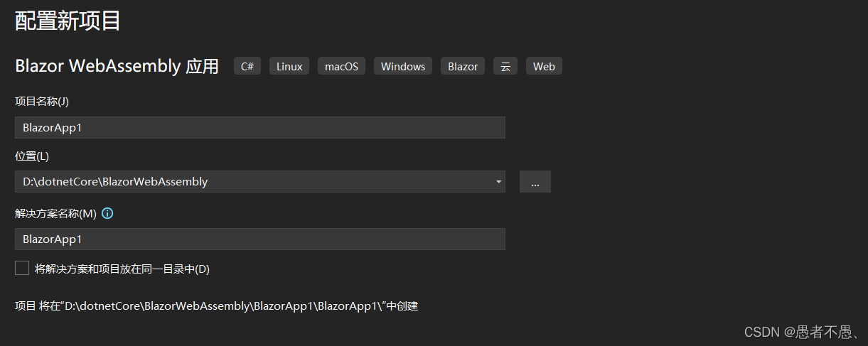Viewport: 868px width, 346px height.
Task: Click the Linux tag
Action: point(289,67)
